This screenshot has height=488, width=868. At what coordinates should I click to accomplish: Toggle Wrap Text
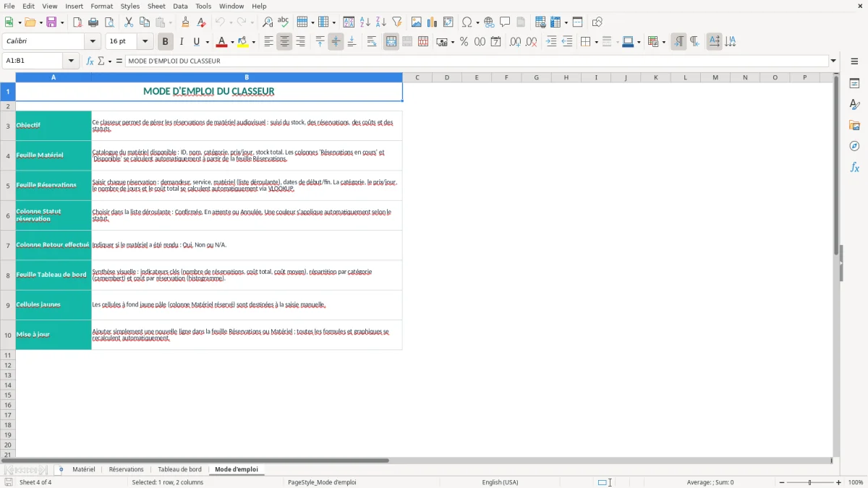click(x=372, y=42)
